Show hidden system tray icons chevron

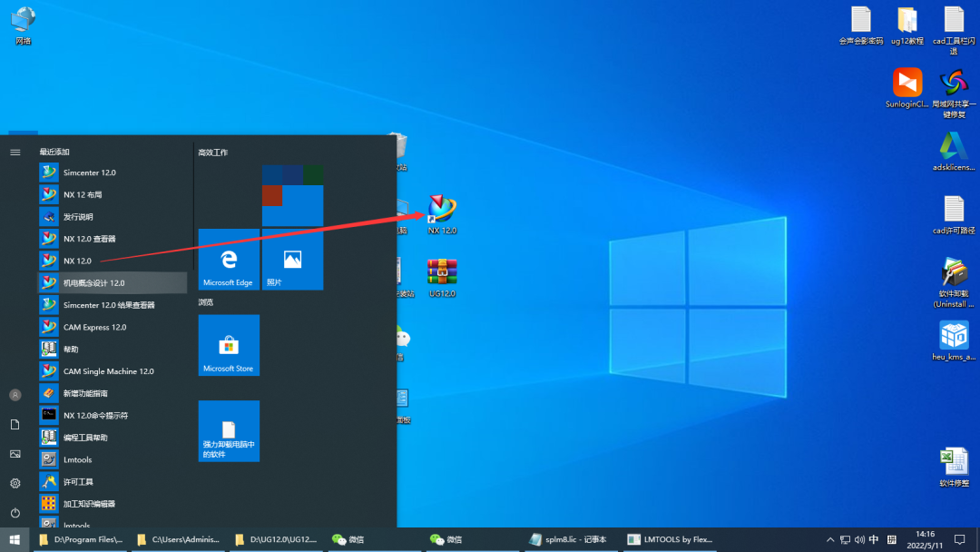pyautogui.click(x=829, y=539)
